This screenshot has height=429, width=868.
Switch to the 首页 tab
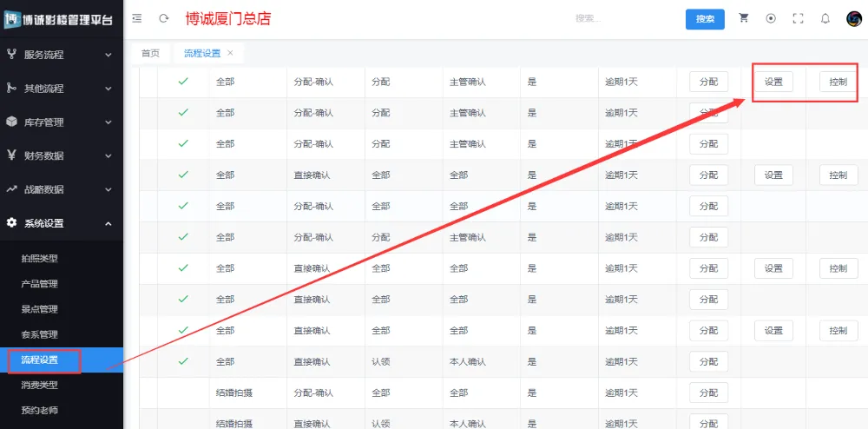pyautogui.click(x=150, y=53)
